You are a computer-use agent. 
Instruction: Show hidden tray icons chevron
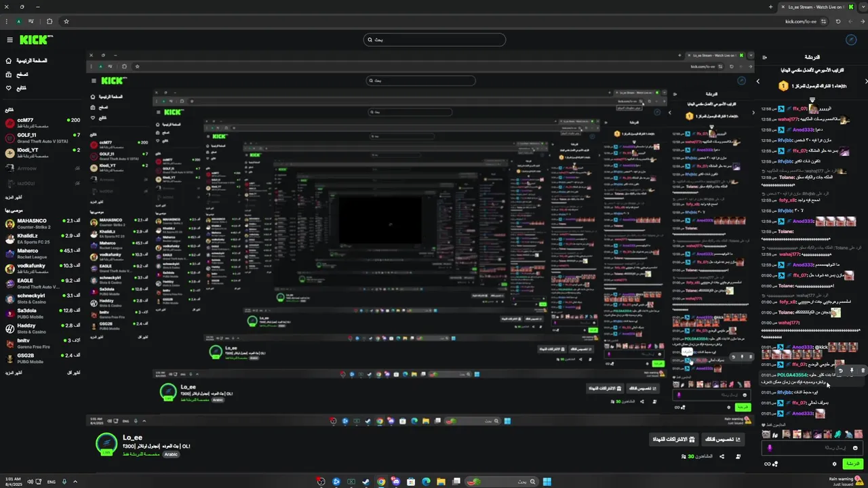click(x=75, y=482)
